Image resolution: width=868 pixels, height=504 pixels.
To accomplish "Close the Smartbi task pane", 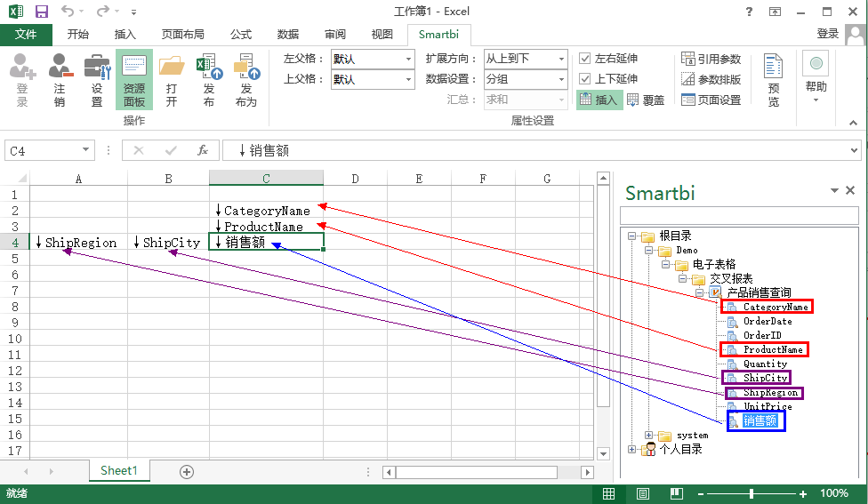I will [851, 190].
